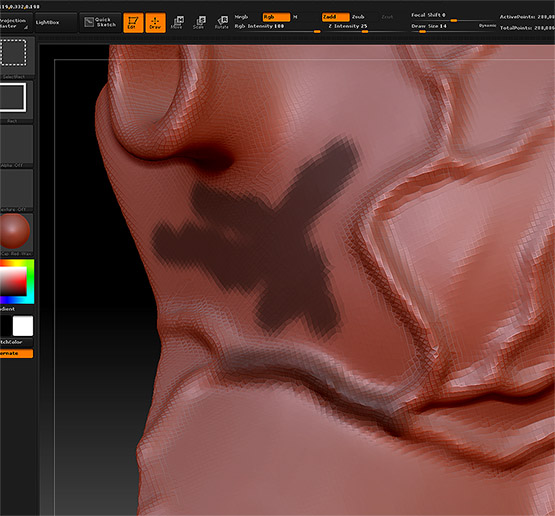The width and height of the screenshot is (555, 516).
Task: Open the Alpha Off picker
Action: pos(16,146)
